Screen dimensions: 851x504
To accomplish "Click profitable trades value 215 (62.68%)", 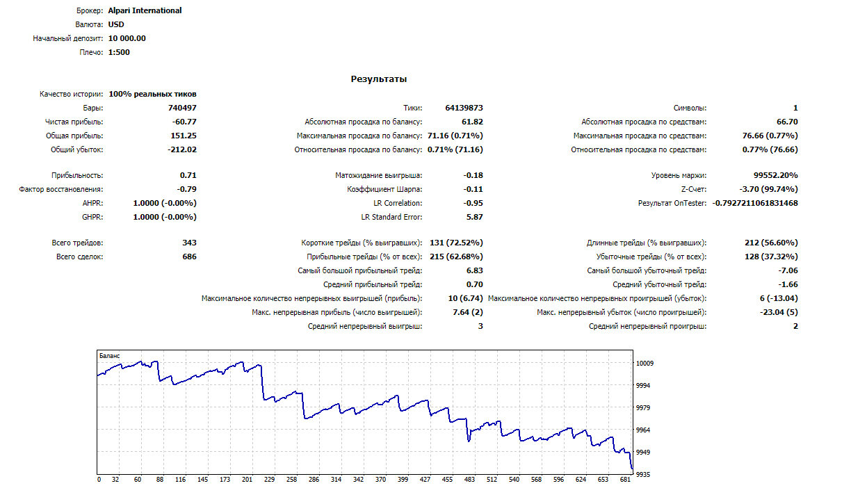I will point(456,257).
